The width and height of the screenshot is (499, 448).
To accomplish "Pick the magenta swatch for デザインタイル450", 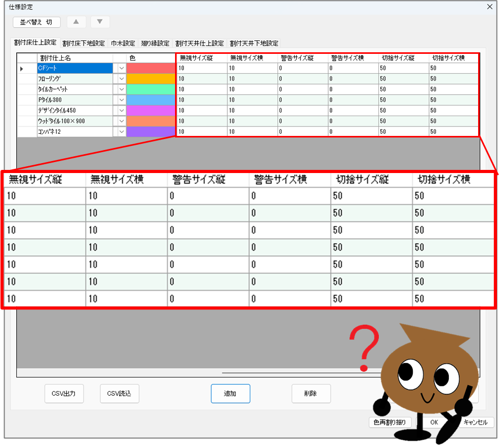I will click(x=150, y=110).
